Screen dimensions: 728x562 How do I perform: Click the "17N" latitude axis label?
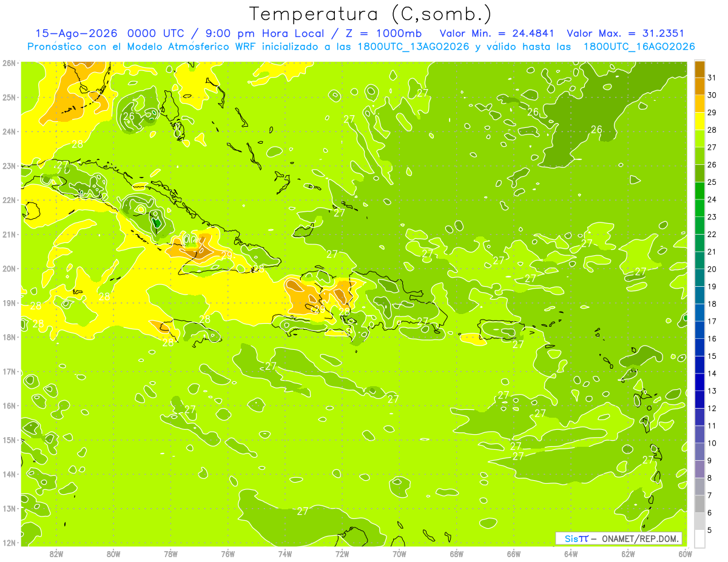click(8, 371)
